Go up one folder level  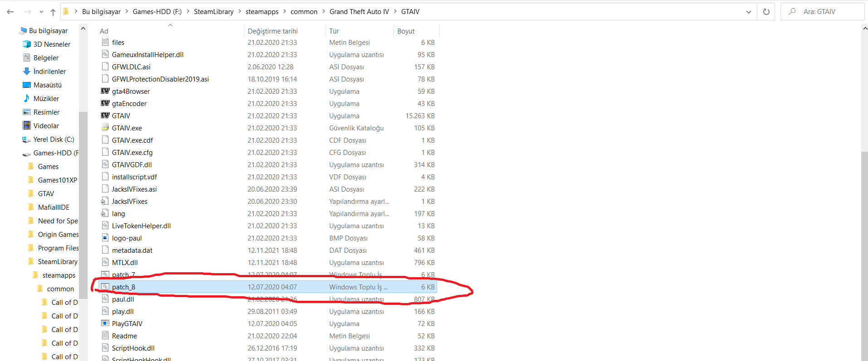coord(53,12)
